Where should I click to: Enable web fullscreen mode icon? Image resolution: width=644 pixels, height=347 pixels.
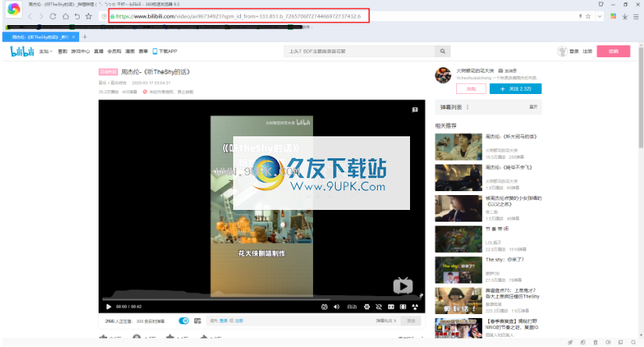click(403, 307)
